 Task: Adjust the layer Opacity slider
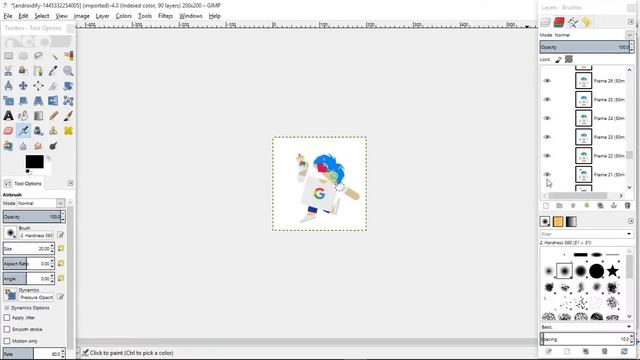tap(587, 47)
